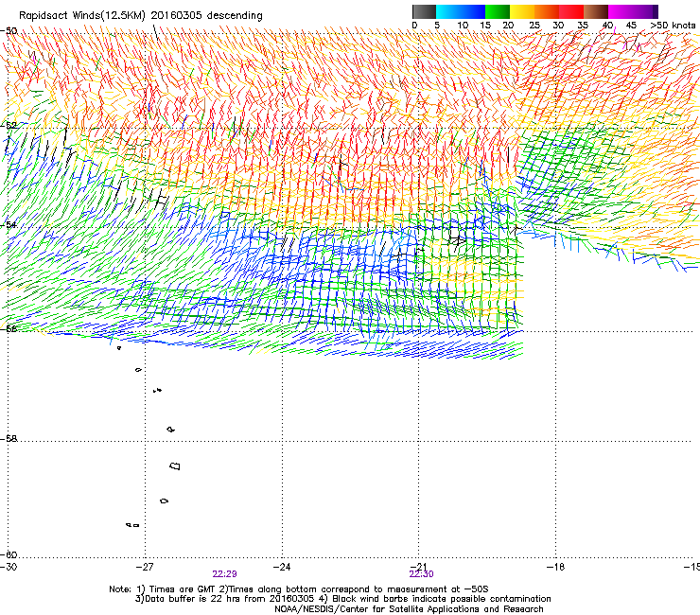Click the latitude label -60
The width and height of the screenshot is (700, 615).
[x=9, y=555]
